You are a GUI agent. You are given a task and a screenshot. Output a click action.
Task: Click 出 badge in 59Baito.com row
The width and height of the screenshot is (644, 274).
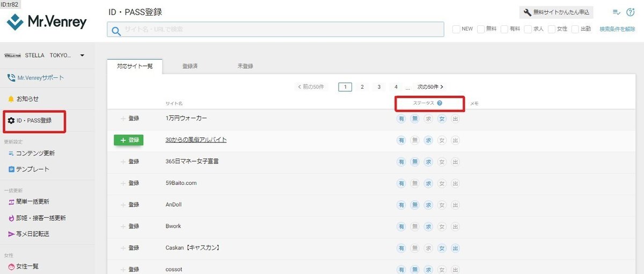click(455, 183)
